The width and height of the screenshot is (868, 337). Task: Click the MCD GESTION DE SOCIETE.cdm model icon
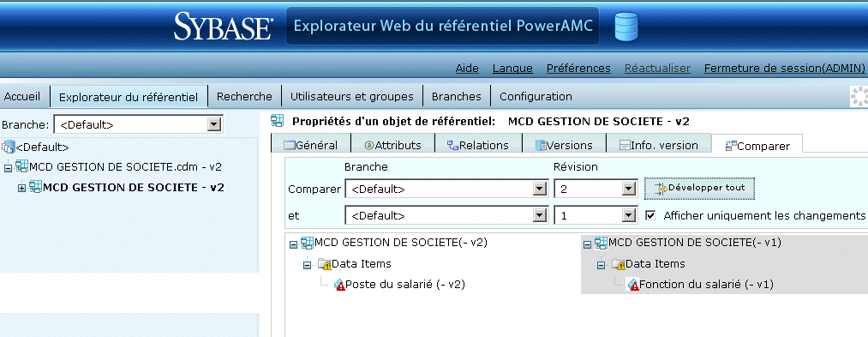click(x=22, y=166)
